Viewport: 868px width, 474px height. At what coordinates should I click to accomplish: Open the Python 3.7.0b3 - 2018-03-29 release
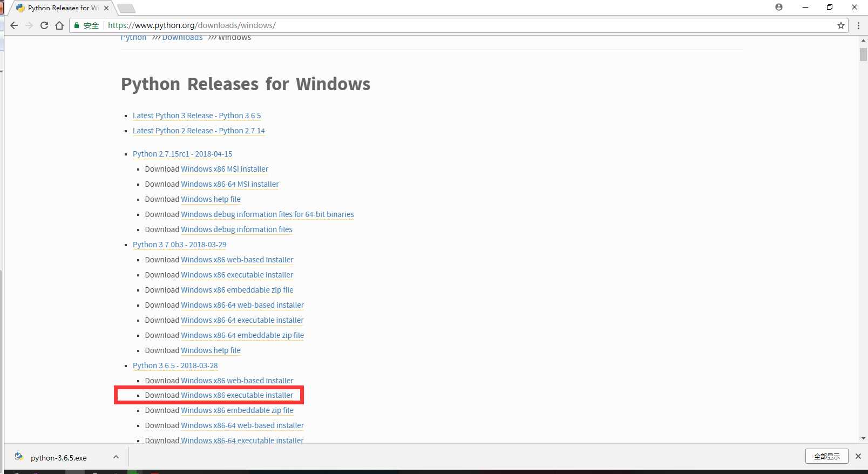pyautogui.click(x=179, y=245)
